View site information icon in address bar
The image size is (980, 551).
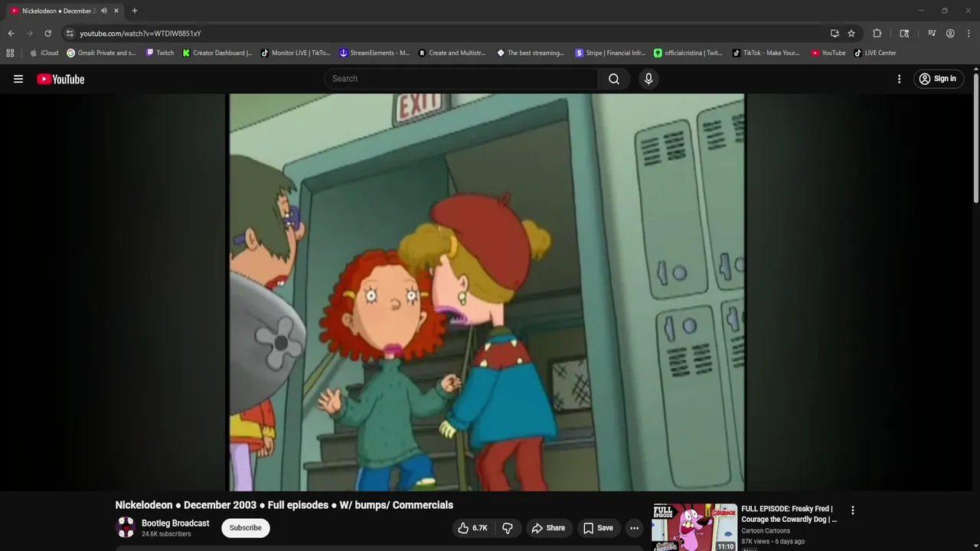pyautogui.click(x=70, y=34)
